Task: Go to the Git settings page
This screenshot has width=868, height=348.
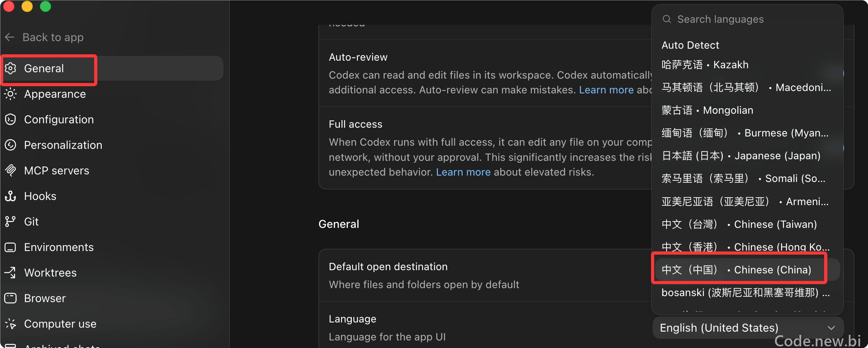Action: [112, 222]
